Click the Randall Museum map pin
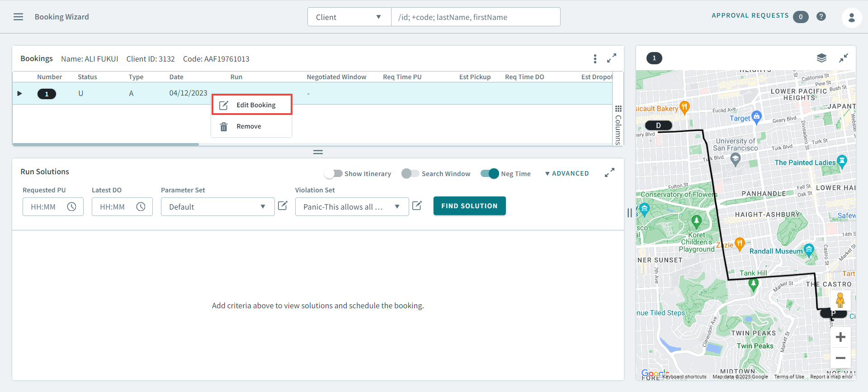 point(809,250)
